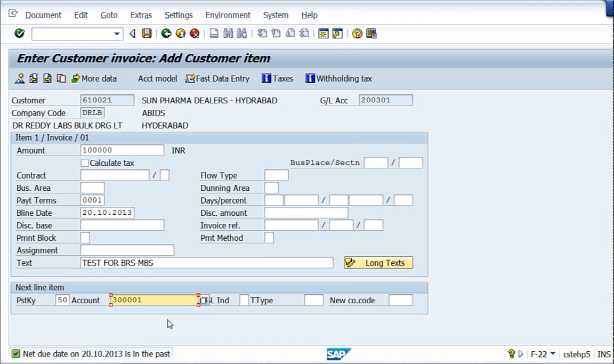Click the More data button

click(x=94, y=79)
